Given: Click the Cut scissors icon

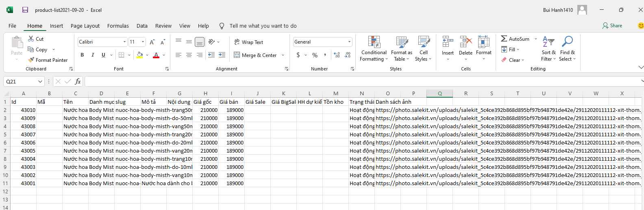Looking at the screenshot, I should 31,39.
